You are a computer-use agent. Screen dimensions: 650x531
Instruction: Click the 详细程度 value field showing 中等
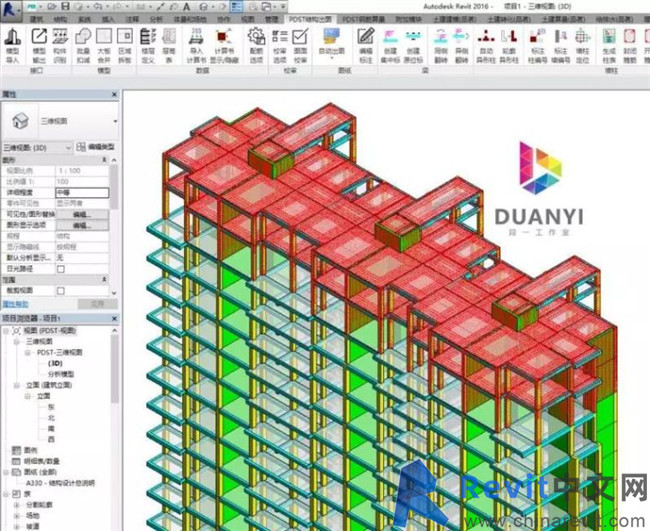82,192
